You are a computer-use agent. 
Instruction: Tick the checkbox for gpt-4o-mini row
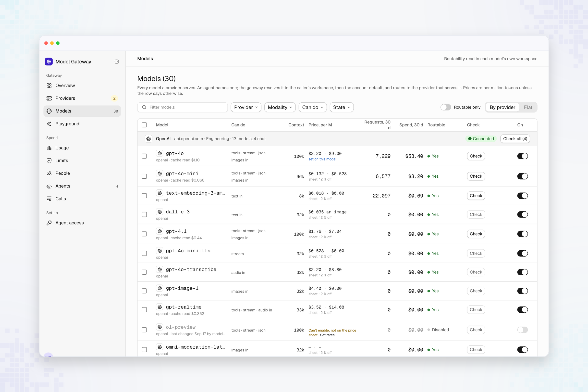tap(144, 176)
